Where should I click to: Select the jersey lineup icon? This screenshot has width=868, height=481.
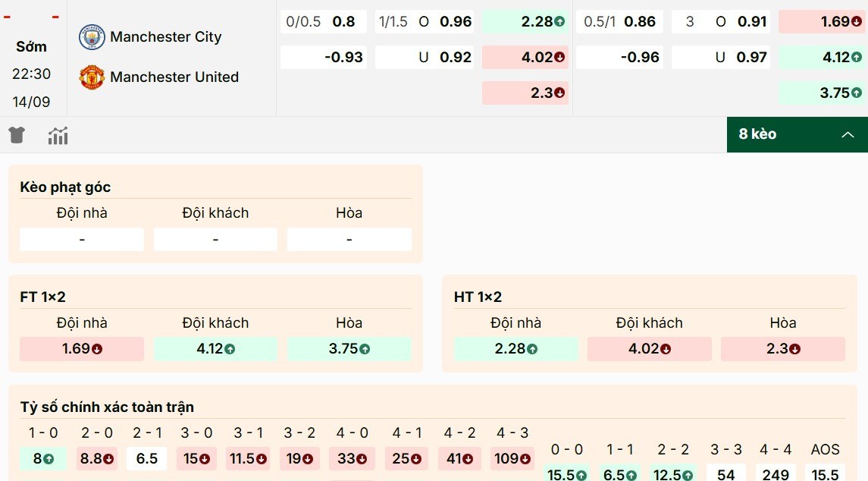click(16, 134)
